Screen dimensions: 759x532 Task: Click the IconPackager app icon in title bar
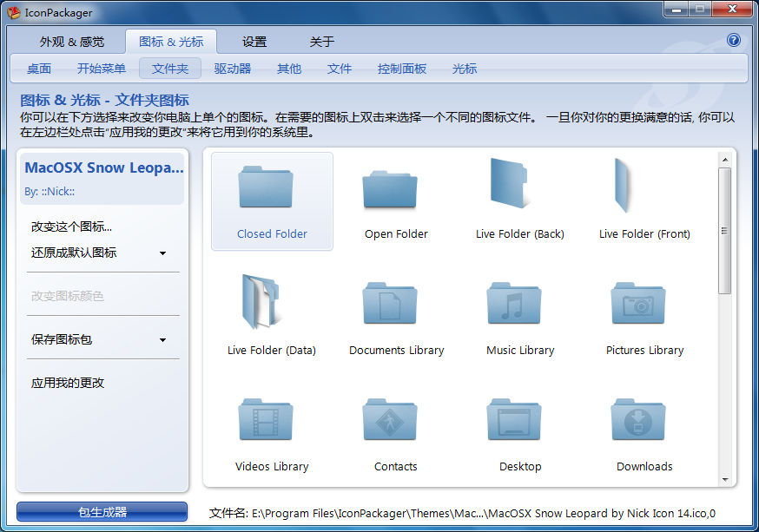coord(14,12)
